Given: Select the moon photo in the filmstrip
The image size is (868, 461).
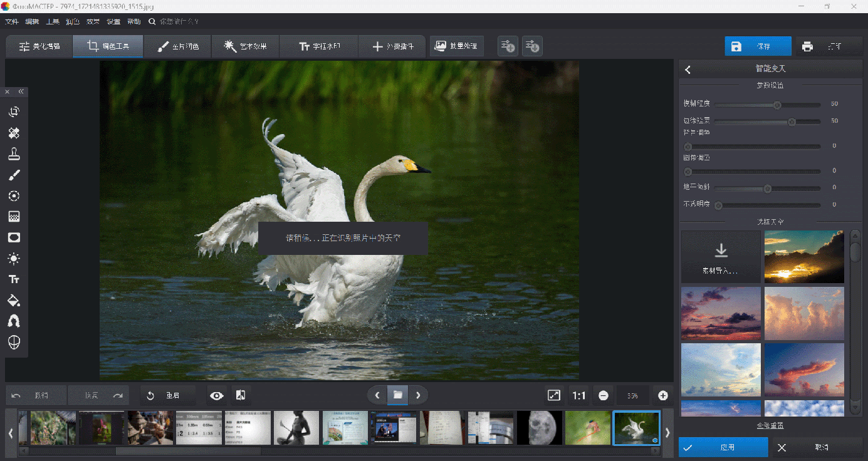Looking at the screenshot, I should click(539, 428).
